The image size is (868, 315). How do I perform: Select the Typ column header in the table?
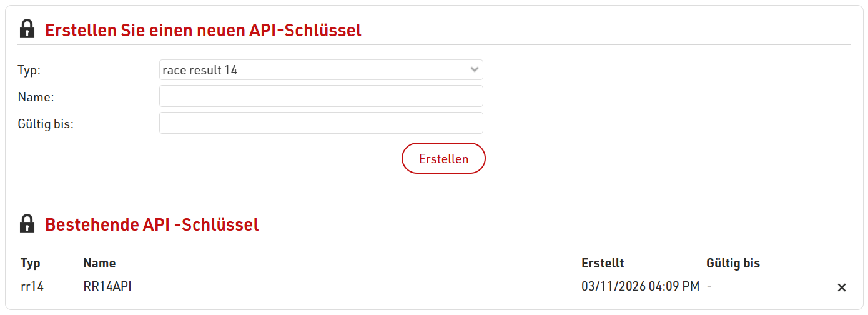tap(31, 263)
